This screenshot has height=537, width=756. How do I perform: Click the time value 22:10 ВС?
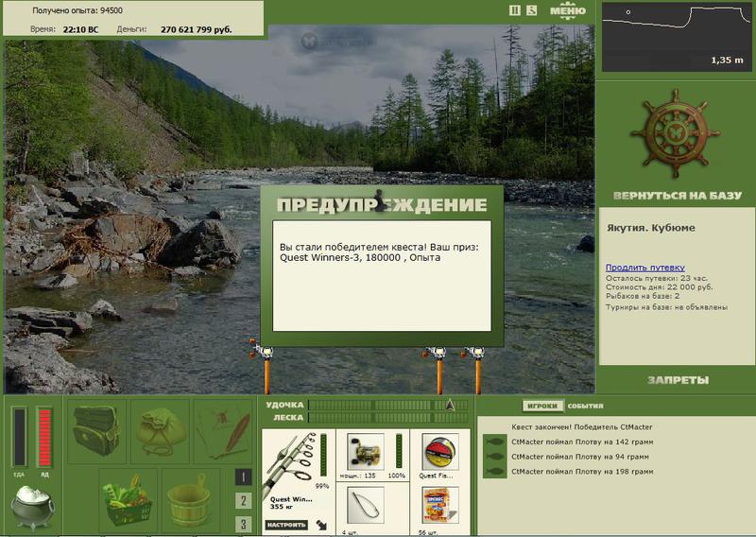[x=80, y=30]
